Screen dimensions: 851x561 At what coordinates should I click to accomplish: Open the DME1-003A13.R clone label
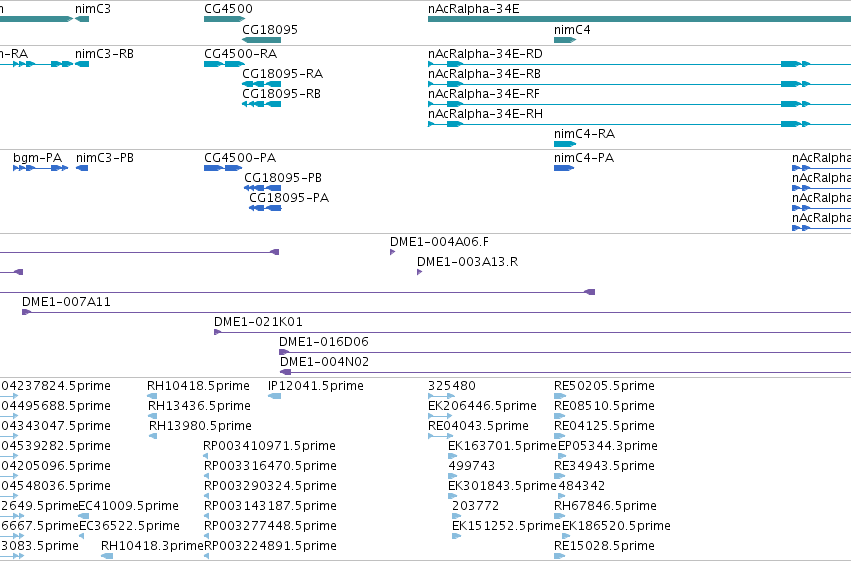click(x=467, y=262)
